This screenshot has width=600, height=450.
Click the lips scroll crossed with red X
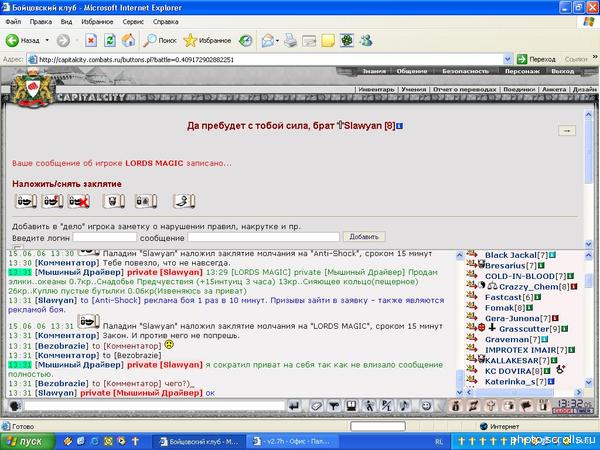pos(79,201)
